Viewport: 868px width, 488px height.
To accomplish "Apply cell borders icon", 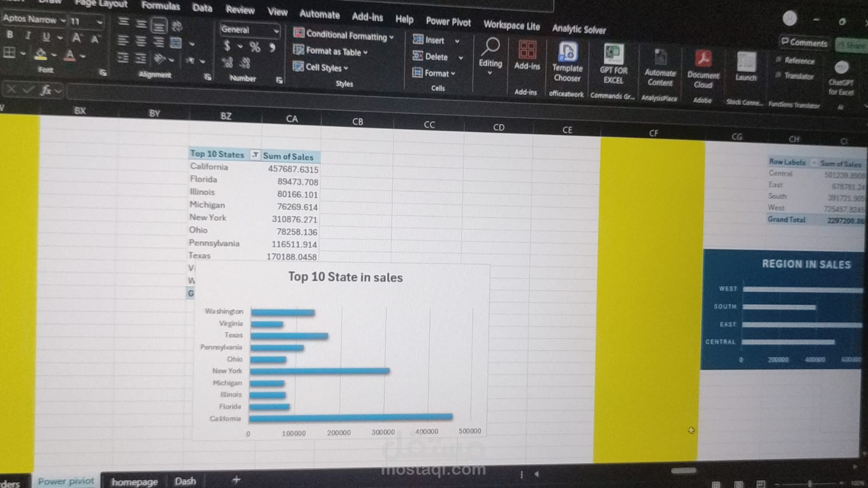I will click(x=10, y=53).
